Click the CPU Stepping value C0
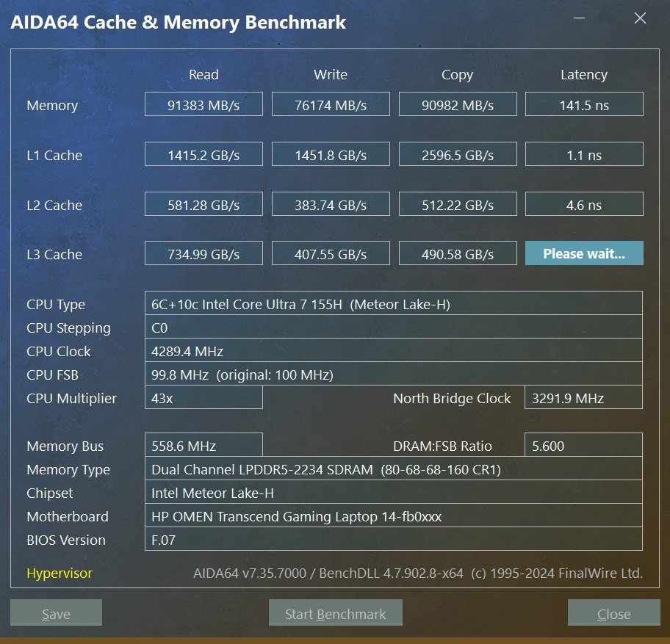The image size is (670, 644). (394, 327)
